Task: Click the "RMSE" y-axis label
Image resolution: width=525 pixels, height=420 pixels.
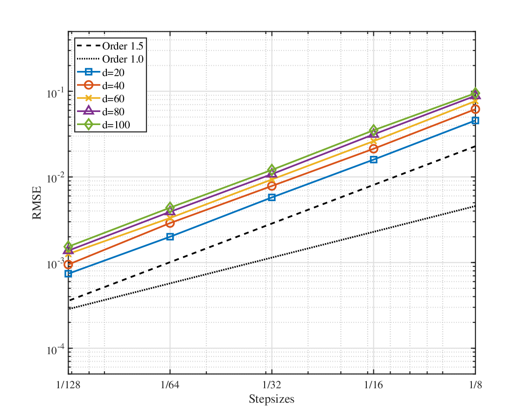Action: (x=37, y=203)
